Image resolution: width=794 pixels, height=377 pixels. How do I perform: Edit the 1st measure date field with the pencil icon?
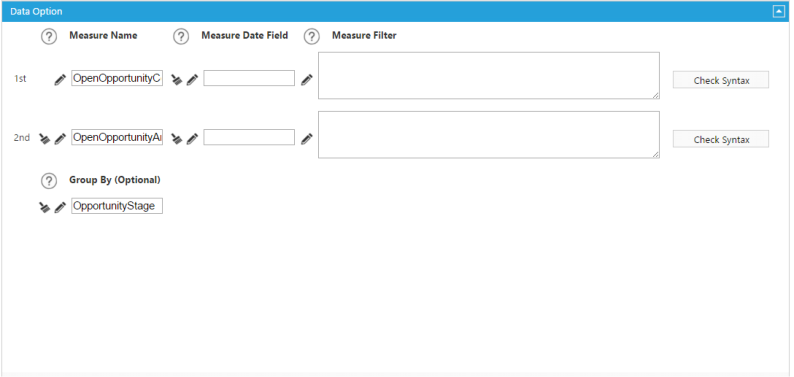(x=192, y=79)
